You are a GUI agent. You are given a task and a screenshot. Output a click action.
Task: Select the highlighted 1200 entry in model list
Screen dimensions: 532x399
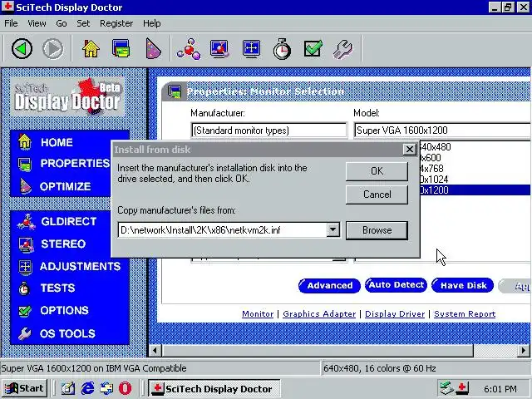475,190
